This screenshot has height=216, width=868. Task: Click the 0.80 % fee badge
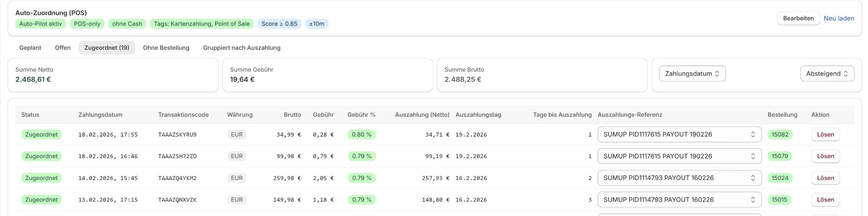[x=362, y=135]
